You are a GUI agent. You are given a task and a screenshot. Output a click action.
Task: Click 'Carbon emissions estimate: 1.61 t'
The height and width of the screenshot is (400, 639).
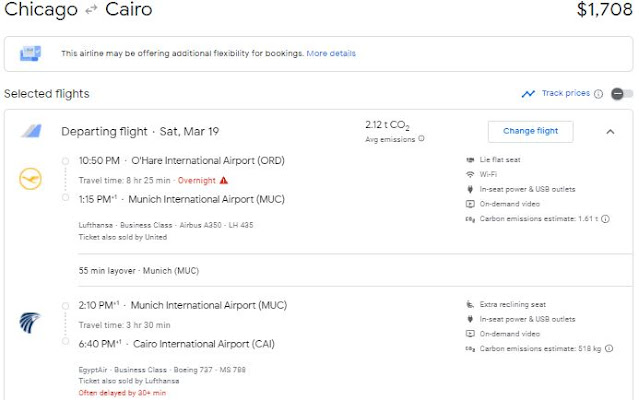tap(539, 219)
